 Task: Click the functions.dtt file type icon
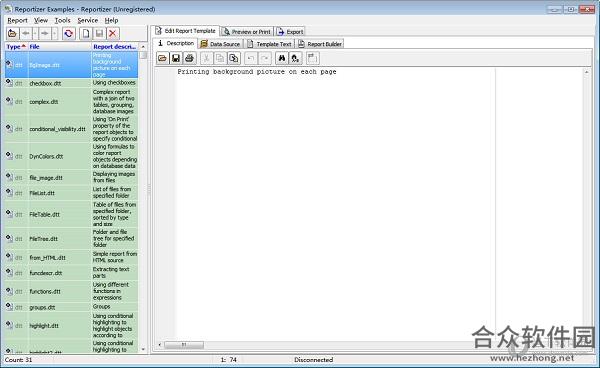coord(9,291)
